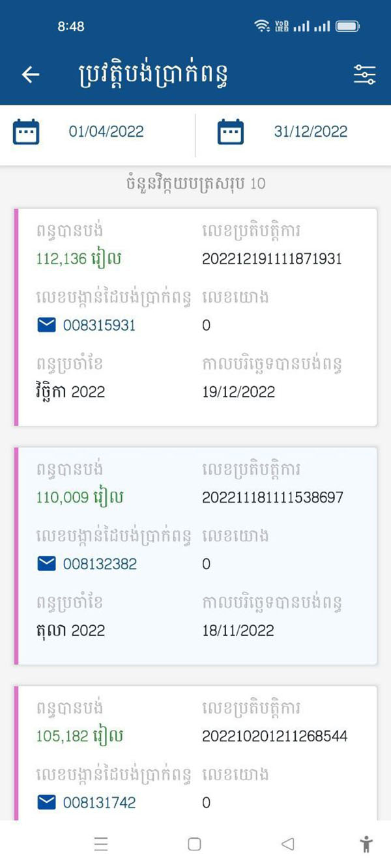Open the 112,136 riel payment card
The width and height of the screenshot is (391, 868).
pos(195,317)
